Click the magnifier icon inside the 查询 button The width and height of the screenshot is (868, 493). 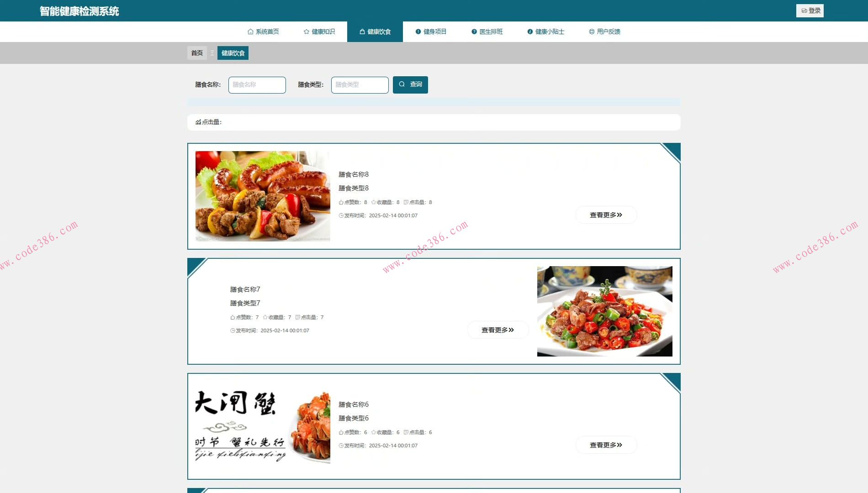[402, 84]
